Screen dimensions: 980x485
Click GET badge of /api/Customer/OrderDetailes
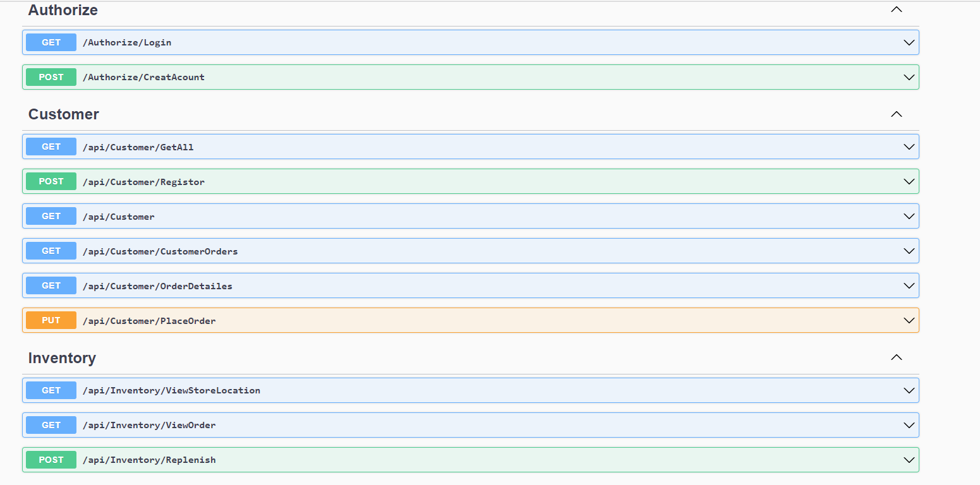[51, 285]
